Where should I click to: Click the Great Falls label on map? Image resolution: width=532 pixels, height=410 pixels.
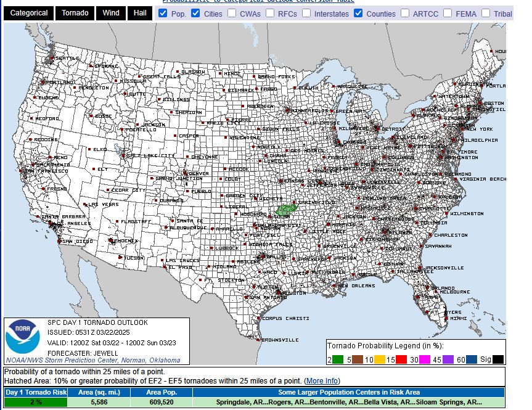(162, 76)
